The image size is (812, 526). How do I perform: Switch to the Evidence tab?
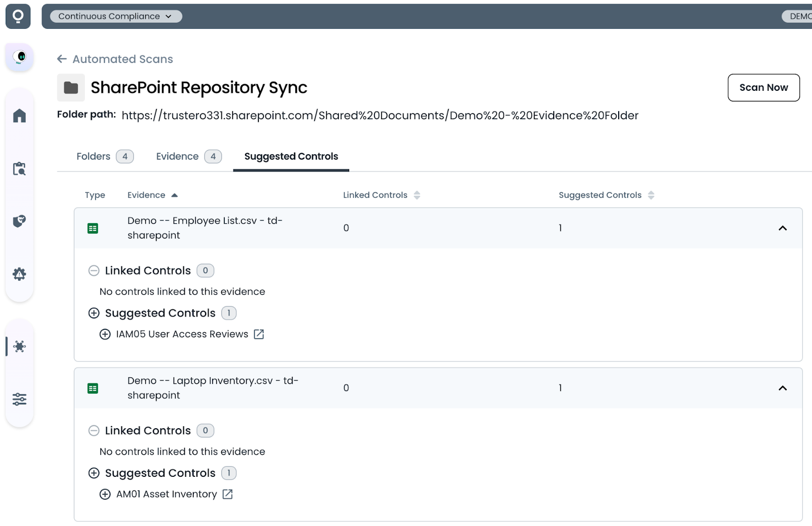point(188,156)
